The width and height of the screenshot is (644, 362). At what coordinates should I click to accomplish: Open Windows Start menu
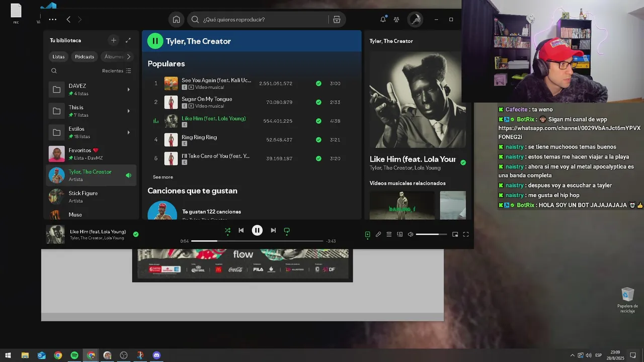pos(8,355)
